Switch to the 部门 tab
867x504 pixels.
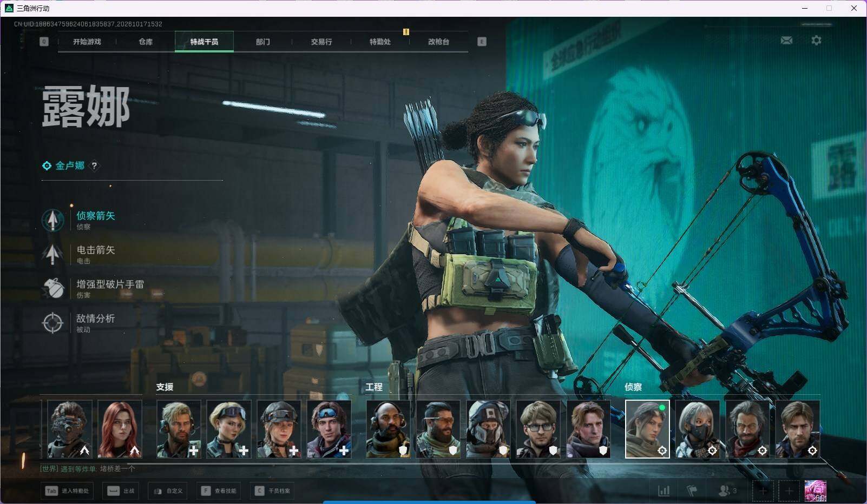point(263,42)
